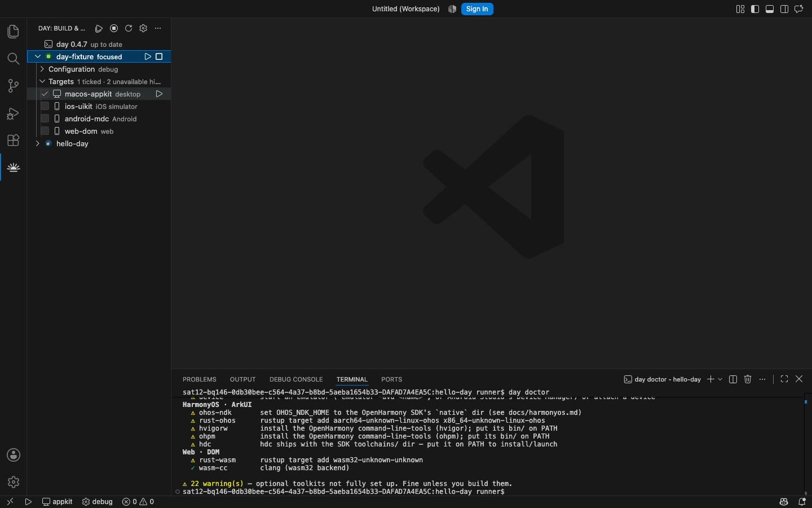This screenshot has height=508, width=812.
Task: Open the chat sparkle icon in title bar
Action: click(799, 9)
